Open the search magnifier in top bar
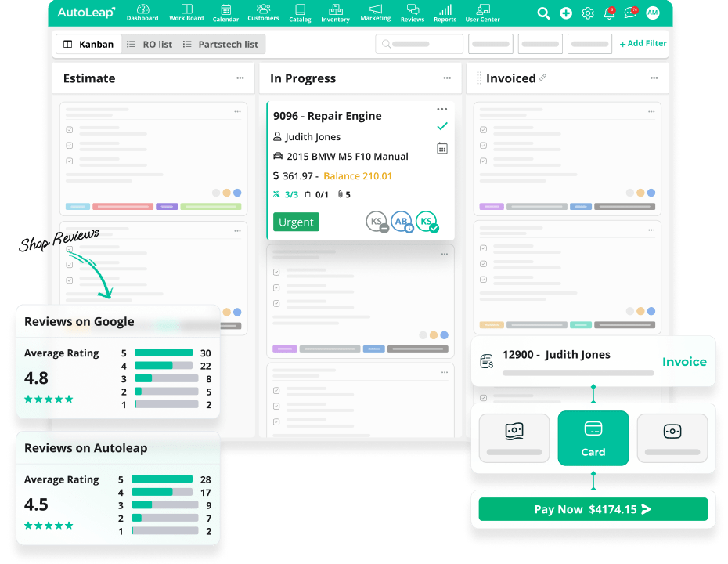The image size is (728, 564). [x=543, y=13]
